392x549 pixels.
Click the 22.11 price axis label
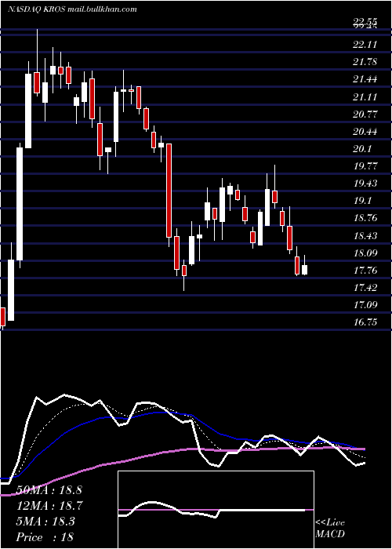click(365, 45)
